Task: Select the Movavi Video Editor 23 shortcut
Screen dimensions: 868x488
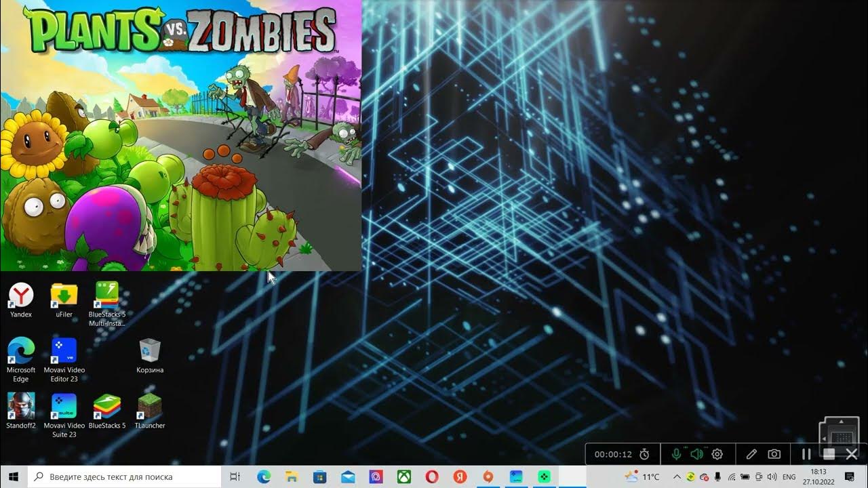Action: (x=64, y=360)
